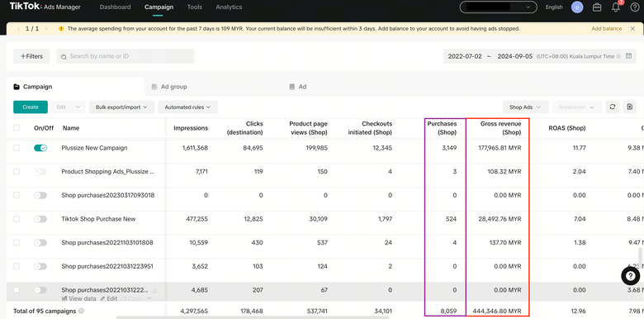Click the user avatar profile icon

point(577,7)
